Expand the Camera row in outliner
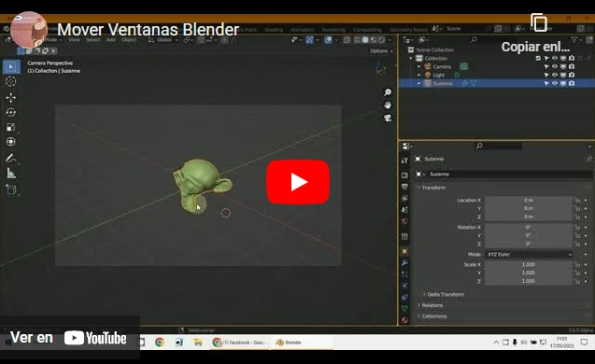Image resolution: width=595 pixels, height=364 pixels. coord(419,67)
